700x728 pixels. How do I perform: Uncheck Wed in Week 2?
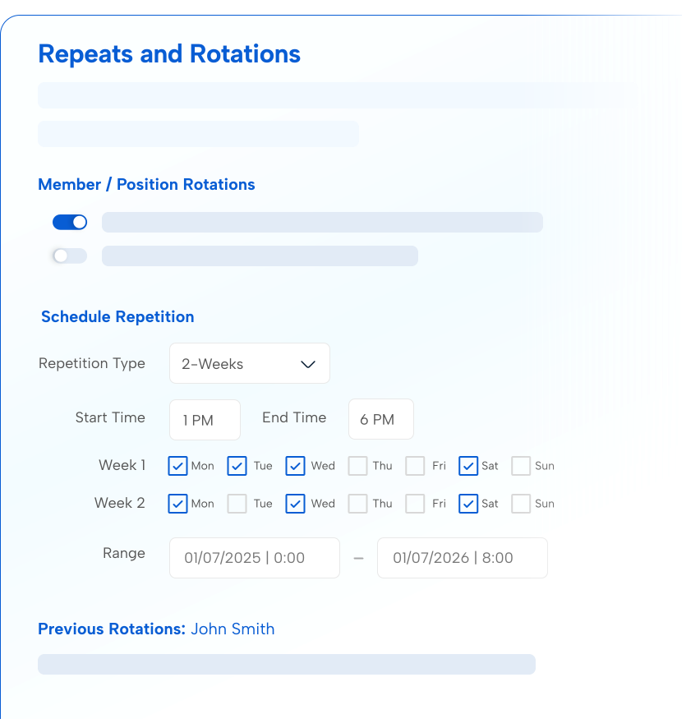(x=295, y=504)
